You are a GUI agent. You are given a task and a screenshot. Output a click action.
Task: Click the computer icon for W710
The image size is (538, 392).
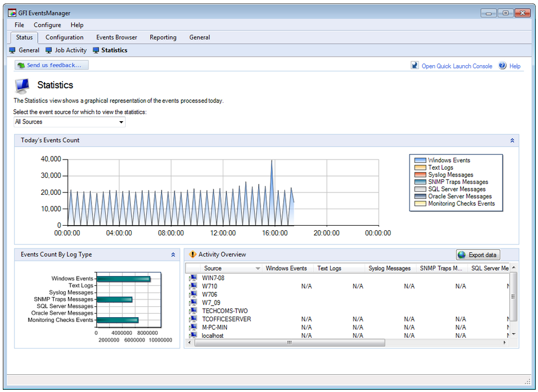point(193,286)
